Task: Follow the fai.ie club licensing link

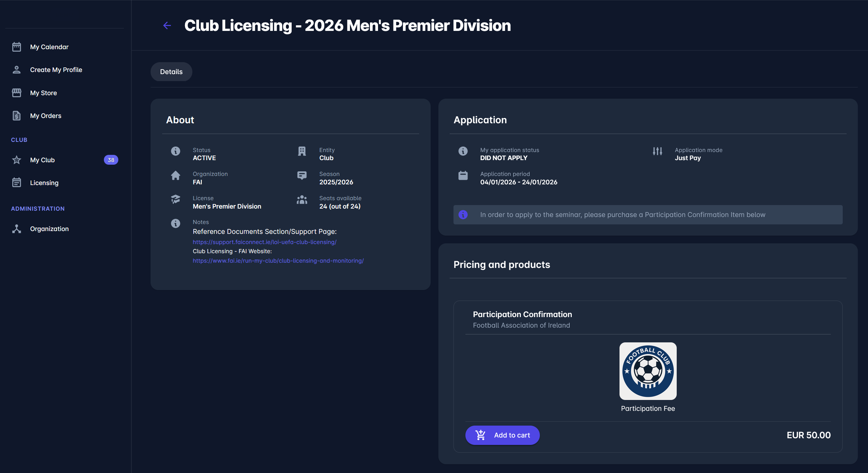Action: click(278, 261)
